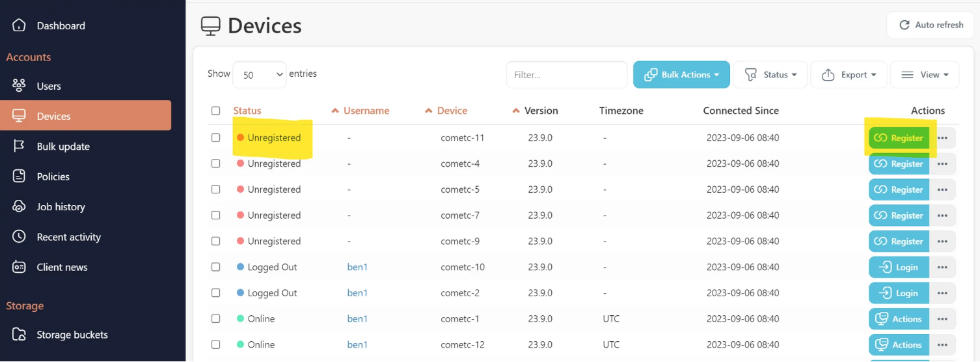This screenshot has width=980, height=362.
Task: Open the Show entries count dropdown
Action: pyautogui.click(x=260, y=75)
